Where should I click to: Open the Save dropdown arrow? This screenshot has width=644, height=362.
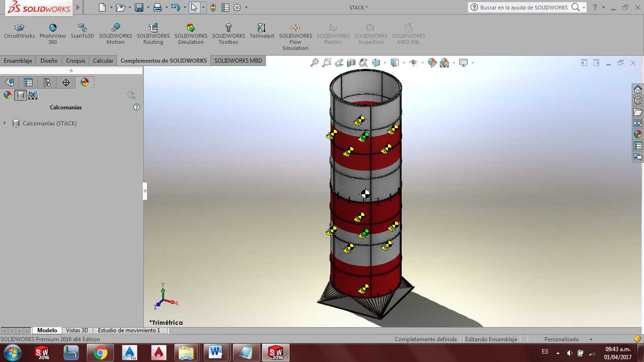pos(148,8)
